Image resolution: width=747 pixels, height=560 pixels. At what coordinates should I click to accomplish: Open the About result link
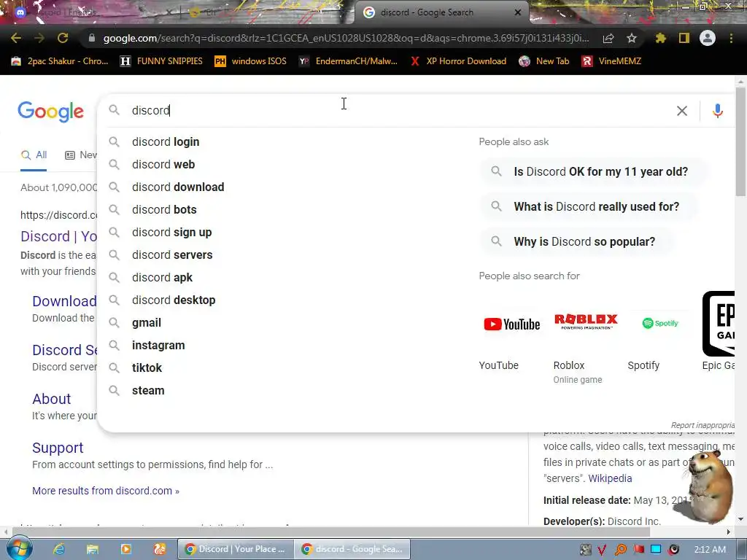coord(52,399)
